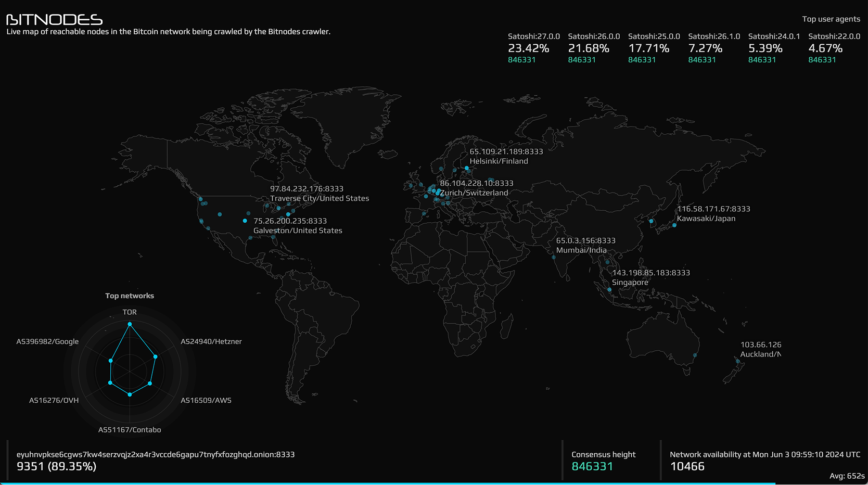Click the Satoshi:26.0.0 user agent label
Screen dimensions: 868x485
coord(594,36)
